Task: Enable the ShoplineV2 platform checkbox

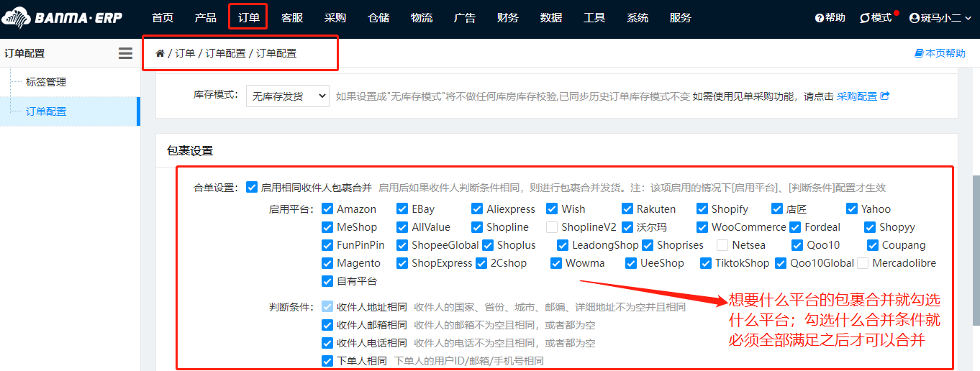Action: (x=552, y=227)
